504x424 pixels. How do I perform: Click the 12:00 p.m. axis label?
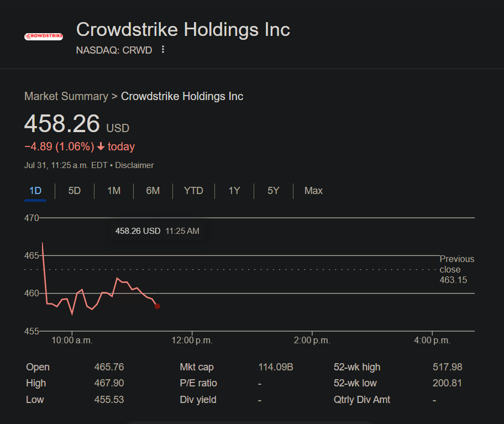[192, 341]
